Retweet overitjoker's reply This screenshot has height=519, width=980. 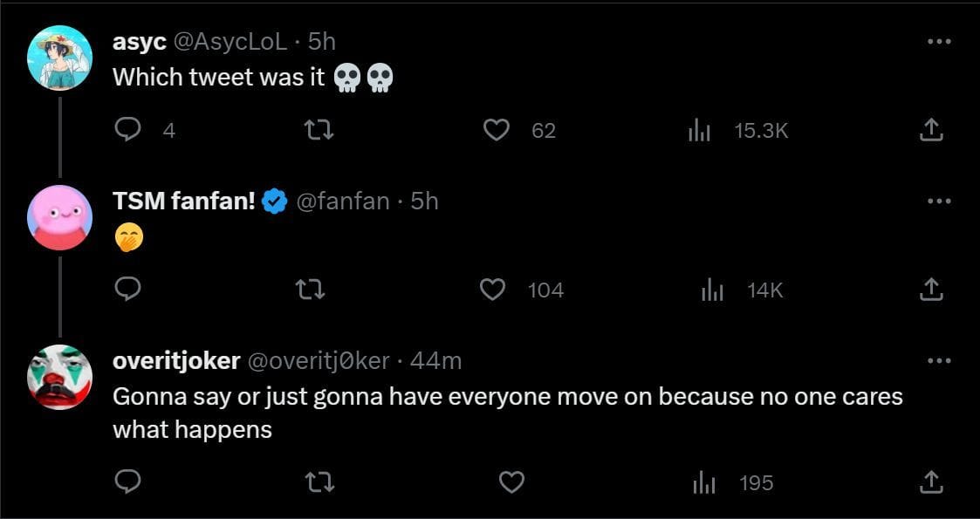[x=321, y=481]
